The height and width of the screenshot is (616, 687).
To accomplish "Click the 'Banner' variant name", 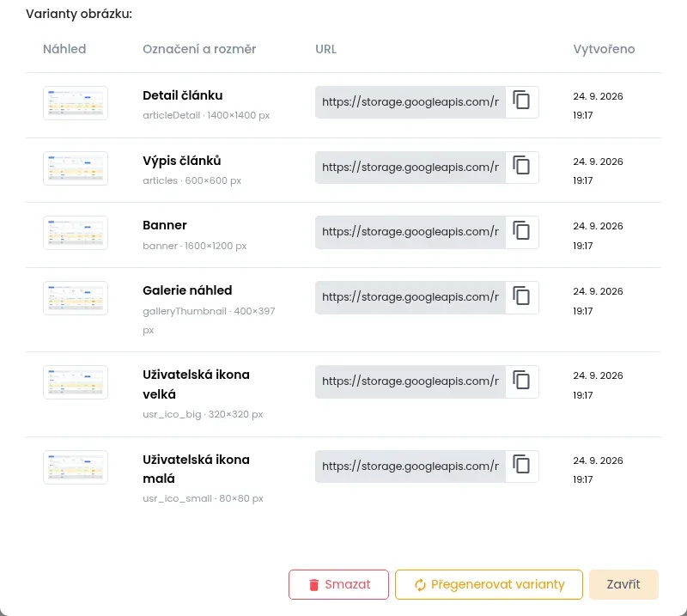I will 165,225.
